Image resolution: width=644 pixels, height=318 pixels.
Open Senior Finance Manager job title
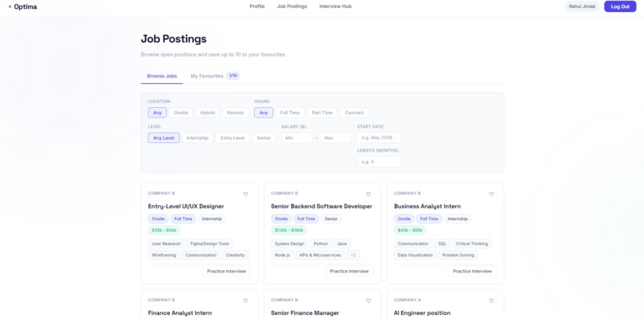[305, 313]
